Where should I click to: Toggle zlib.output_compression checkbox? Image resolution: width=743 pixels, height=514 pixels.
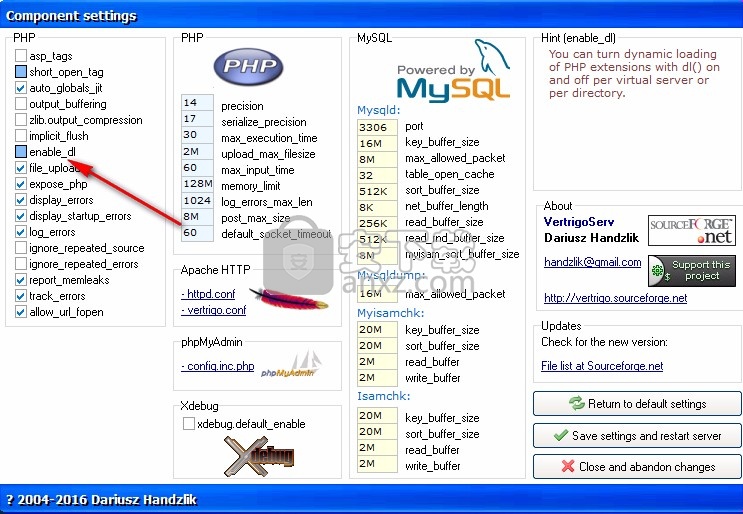pos(20,120)
